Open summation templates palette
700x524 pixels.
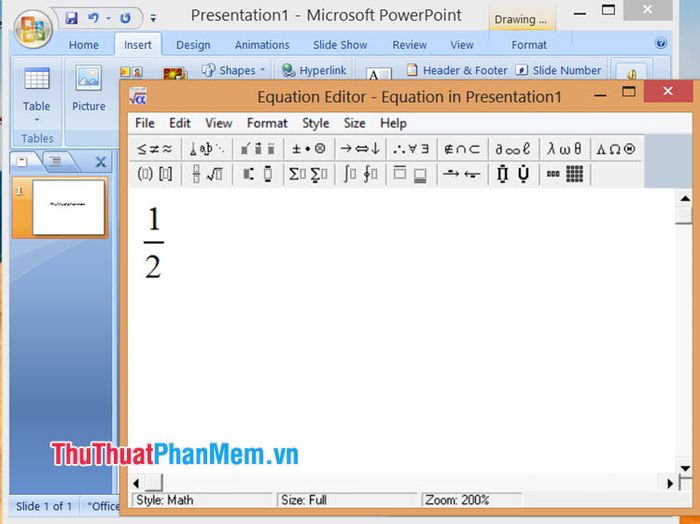click(308, 174)
